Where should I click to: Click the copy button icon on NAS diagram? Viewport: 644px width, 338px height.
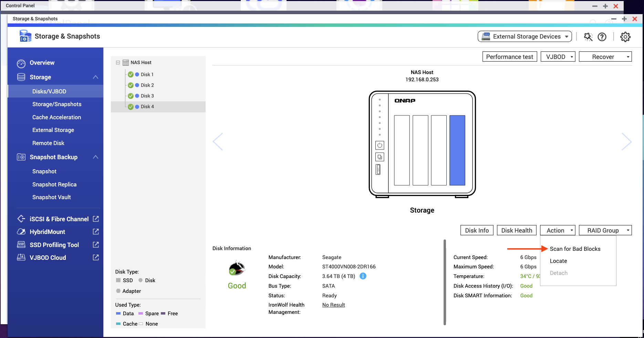tap(380, 157)
